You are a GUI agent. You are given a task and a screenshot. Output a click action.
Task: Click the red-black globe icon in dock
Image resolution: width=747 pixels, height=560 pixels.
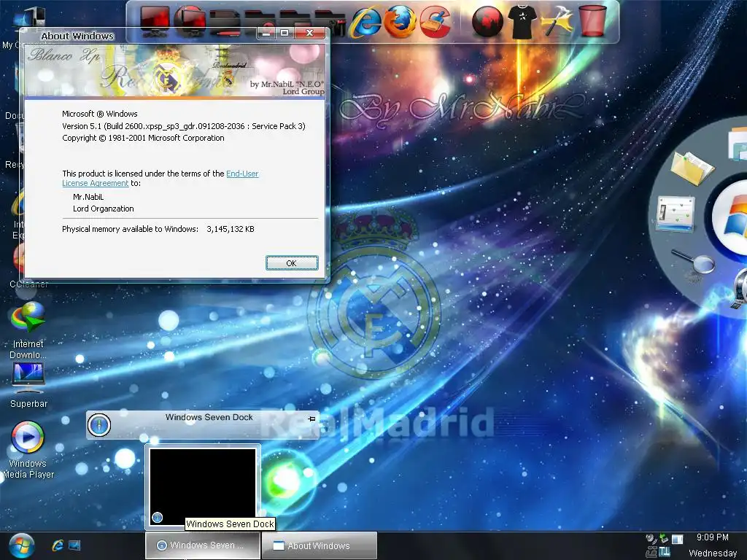(487, 22)
